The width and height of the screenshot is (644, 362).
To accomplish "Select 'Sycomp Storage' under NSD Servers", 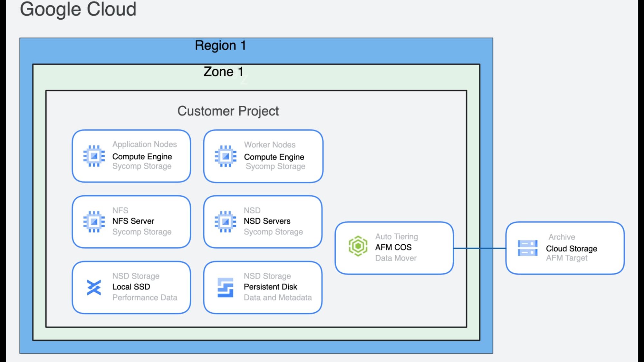I will point(273,232).
